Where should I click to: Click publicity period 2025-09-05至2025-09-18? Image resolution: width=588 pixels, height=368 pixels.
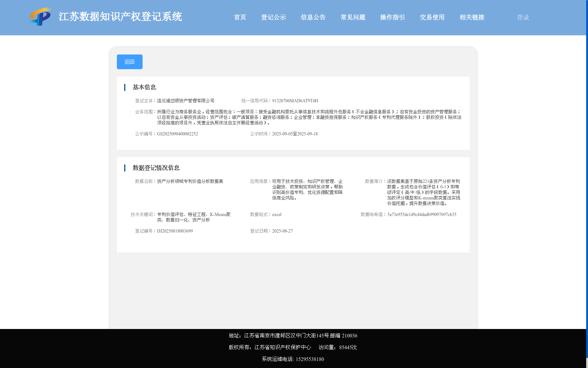pyautogui.click(x=295, y=134)
